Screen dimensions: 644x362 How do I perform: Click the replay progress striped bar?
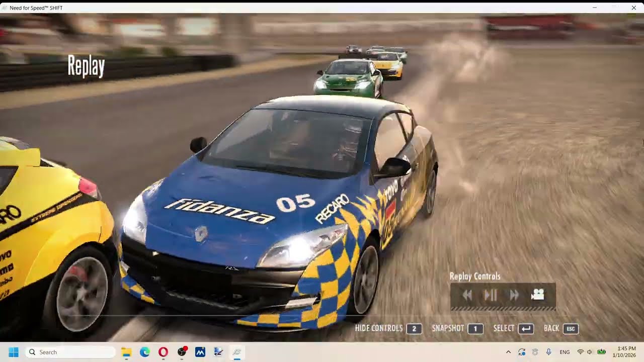click(x=503, y=308)
